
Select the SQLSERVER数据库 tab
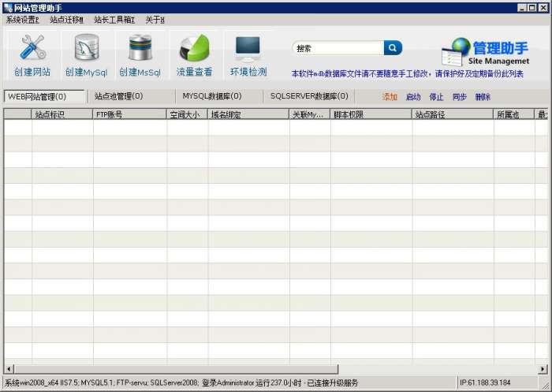[x=308, y=96]
